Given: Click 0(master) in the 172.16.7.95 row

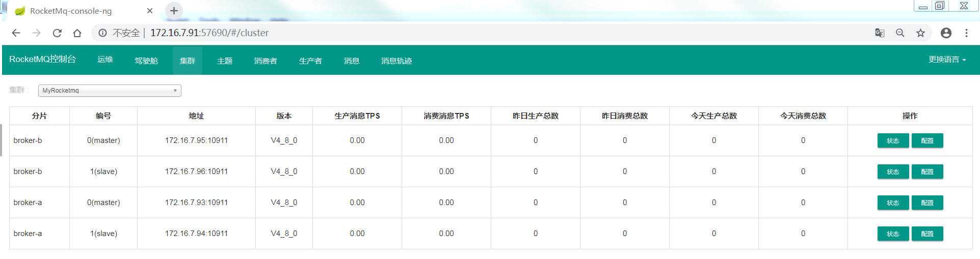Looking at the screenshot, I should point(103,140).
